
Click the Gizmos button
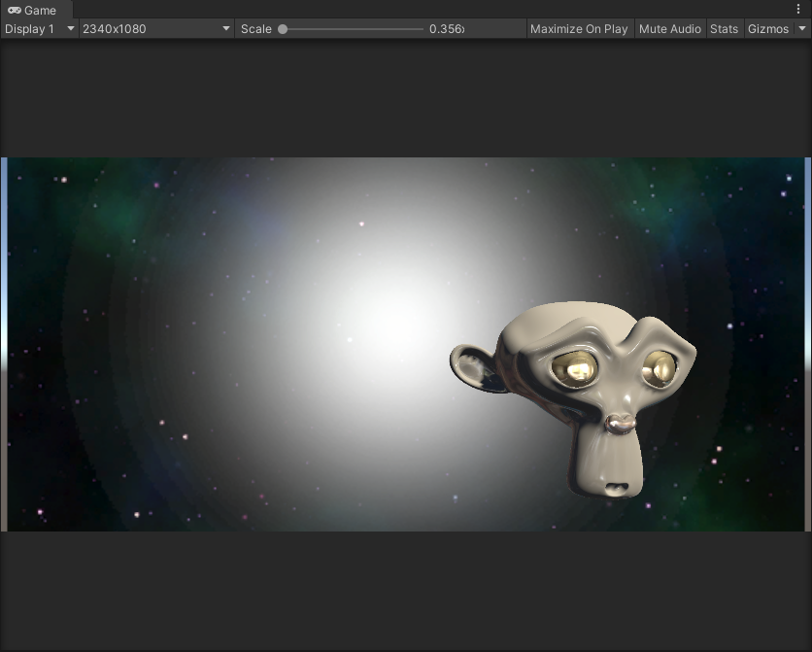pyautogui.click(x=768, y=29)
